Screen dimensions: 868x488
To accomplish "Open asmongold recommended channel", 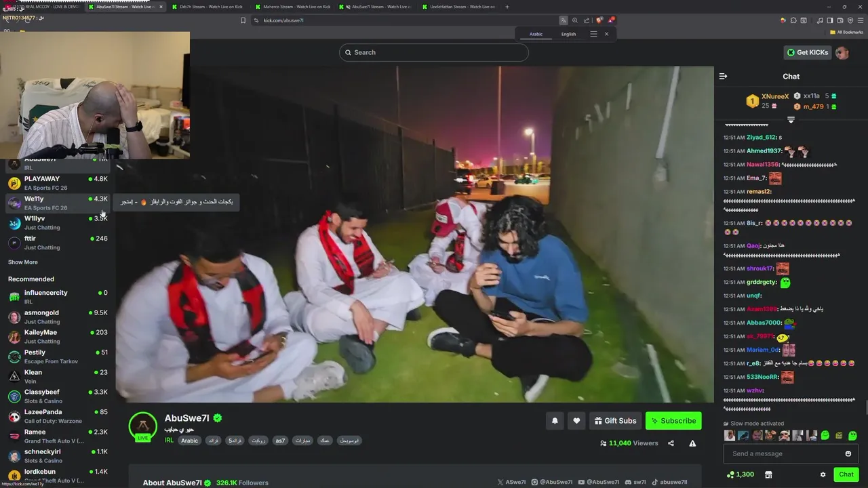I will click(58, 317).
